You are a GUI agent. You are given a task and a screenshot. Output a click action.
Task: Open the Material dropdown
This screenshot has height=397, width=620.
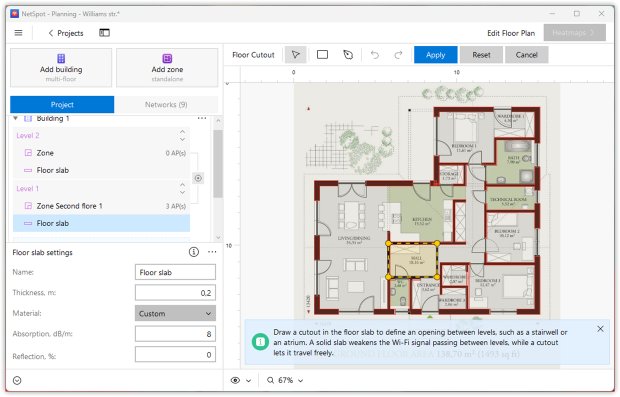click(175, 314)
